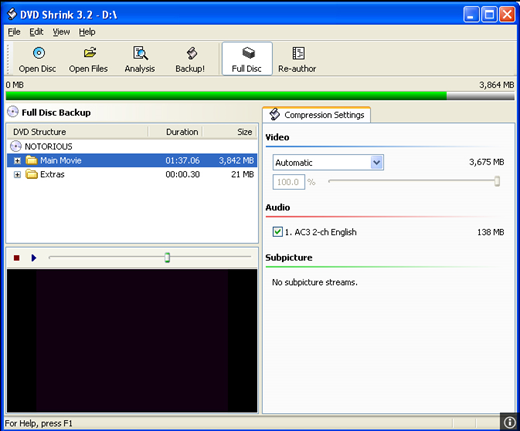Open the Automatic video compression dropdown
The height and width of the screenshot is (431, 520).
tap(377, 163)
